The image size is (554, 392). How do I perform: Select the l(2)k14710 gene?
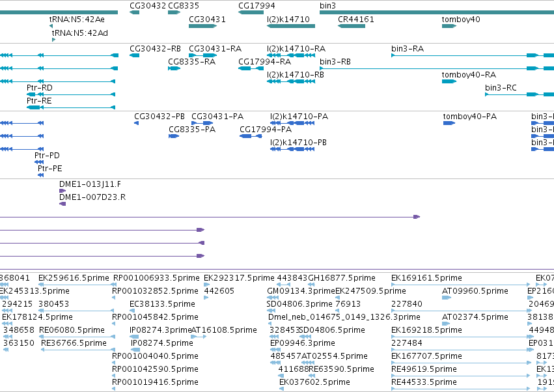[x=291, y=26]
